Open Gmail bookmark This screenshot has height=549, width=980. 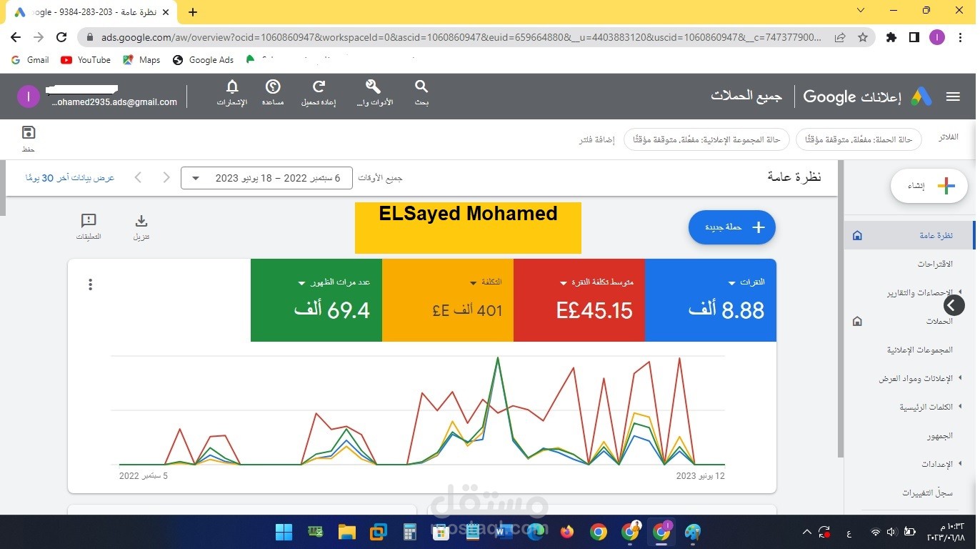point(31,60)
